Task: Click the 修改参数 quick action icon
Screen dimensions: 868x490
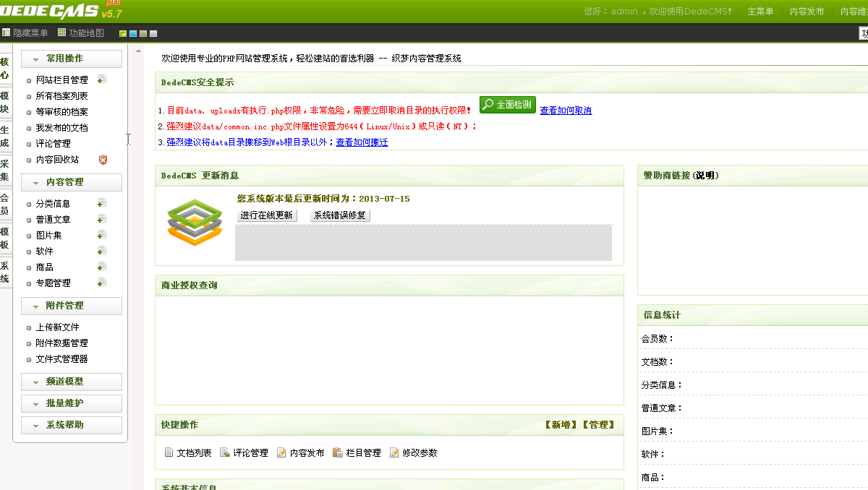Action: tap(394, 452)
